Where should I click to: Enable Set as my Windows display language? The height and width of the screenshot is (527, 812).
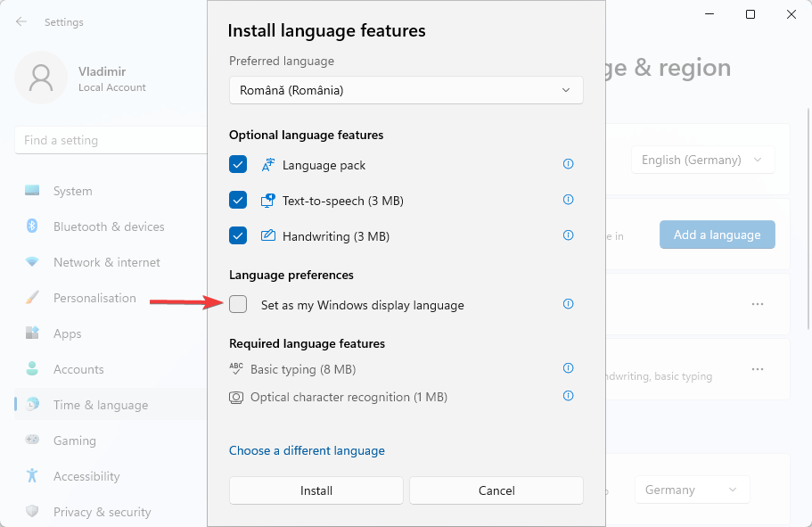pyautogui.click(x=238, y=305)
